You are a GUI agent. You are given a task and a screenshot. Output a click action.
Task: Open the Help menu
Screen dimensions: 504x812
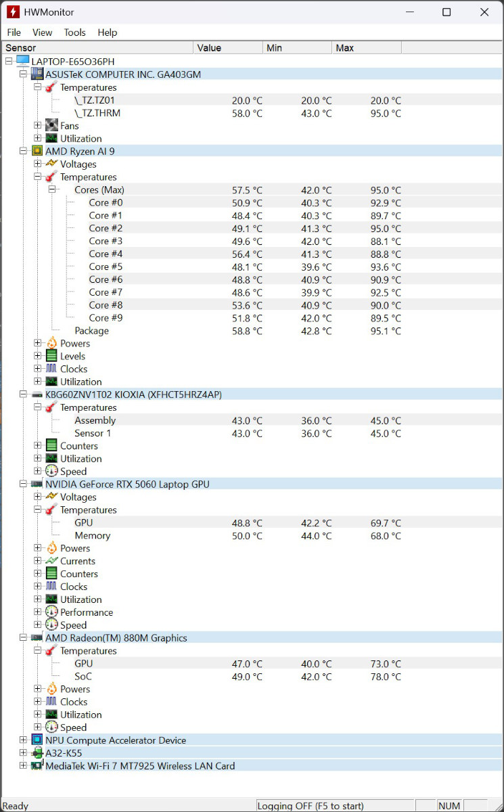pyautogui.click(x=107, y=32)
